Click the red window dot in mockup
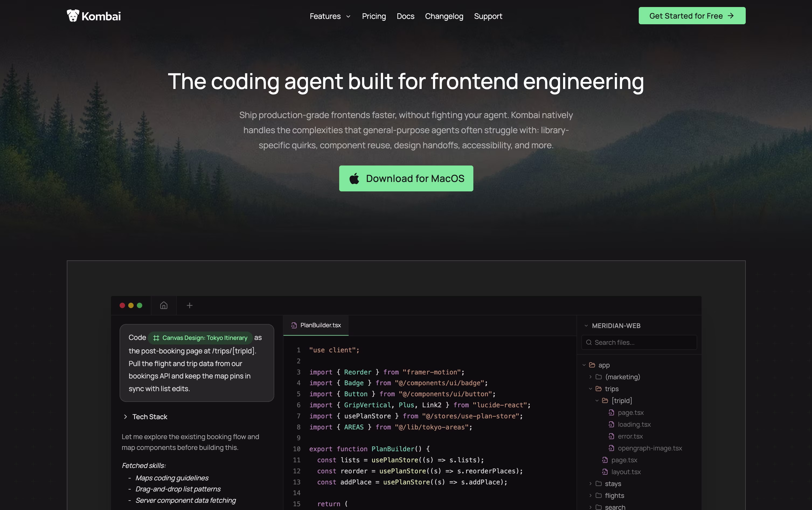Screen dimensions: 812x510 (122, 305)
